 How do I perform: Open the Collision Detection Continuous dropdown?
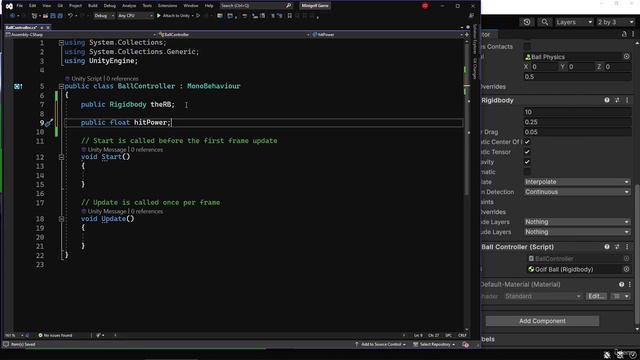(577, 192)
